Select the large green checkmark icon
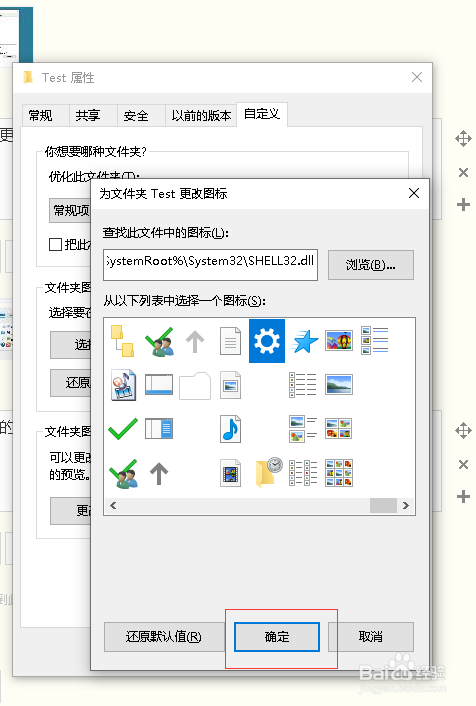476x706 pixels. point(123,429)
